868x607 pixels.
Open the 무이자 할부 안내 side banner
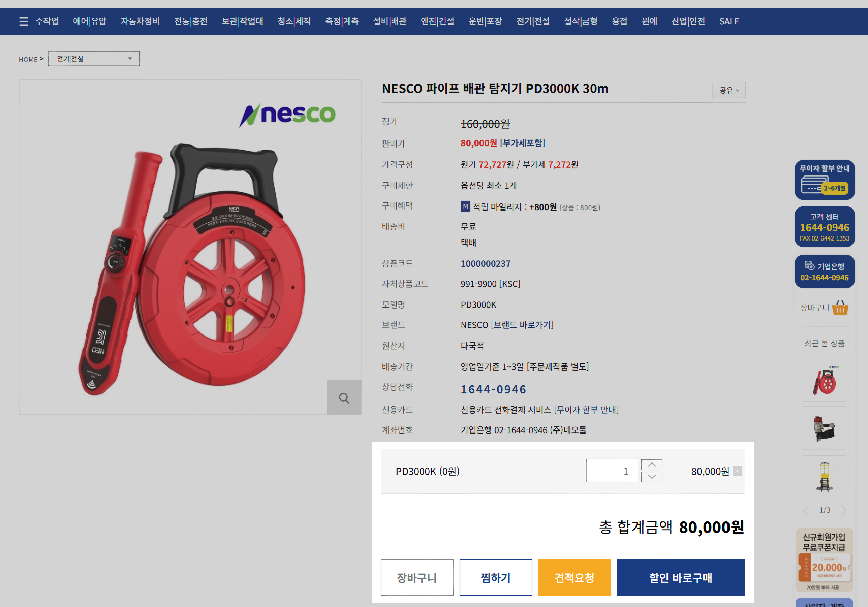click(825, 180)
